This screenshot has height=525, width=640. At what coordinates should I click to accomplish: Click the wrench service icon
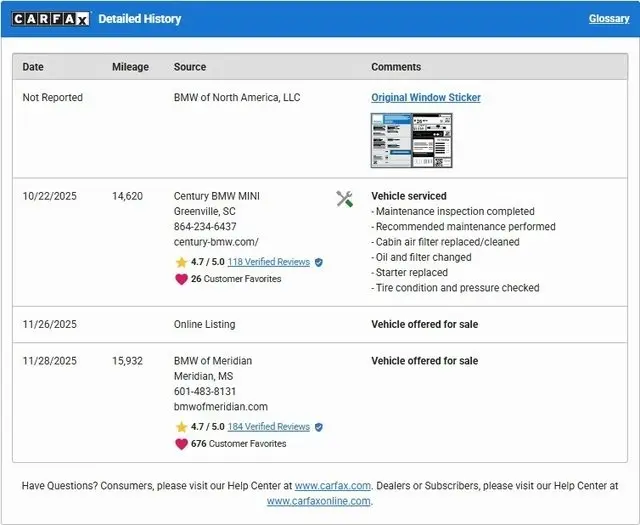[345, 199]
